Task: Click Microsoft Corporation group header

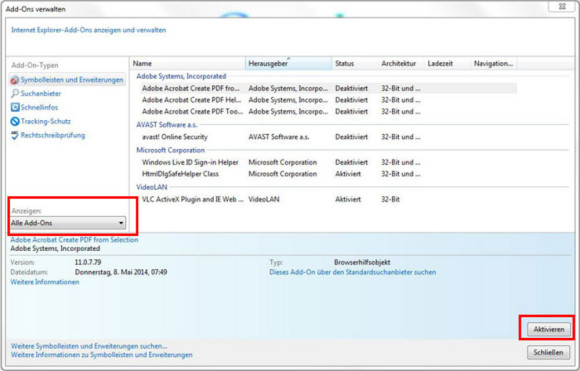Action: [171, 150]
